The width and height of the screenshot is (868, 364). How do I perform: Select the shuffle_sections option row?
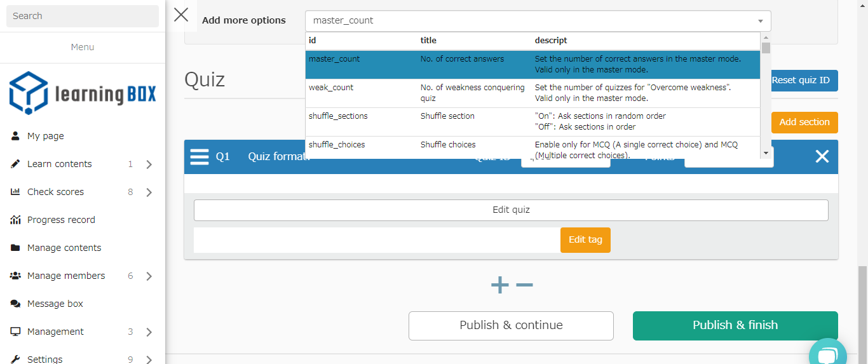(x=532, y=121)
